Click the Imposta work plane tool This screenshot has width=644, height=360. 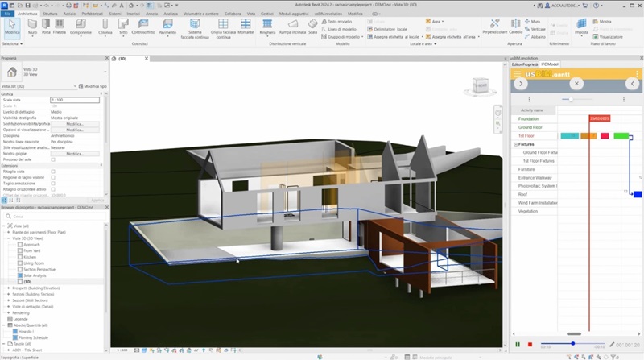(x=581, y=27)
